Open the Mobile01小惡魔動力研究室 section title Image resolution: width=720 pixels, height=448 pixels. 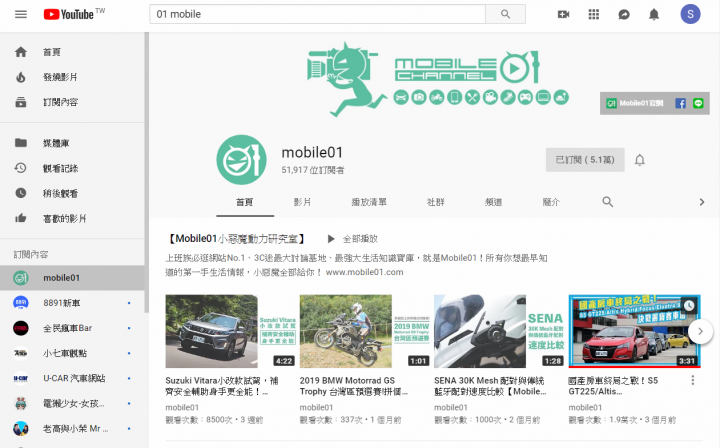coord(236,239)
